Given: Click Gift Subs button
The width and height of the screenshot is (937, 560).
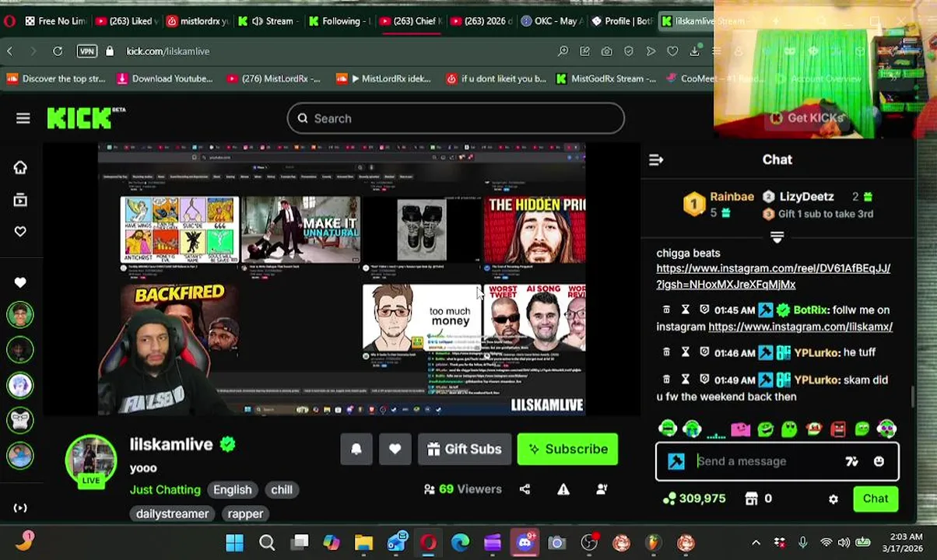Looking at the screenshot, I should coord(464,449).
